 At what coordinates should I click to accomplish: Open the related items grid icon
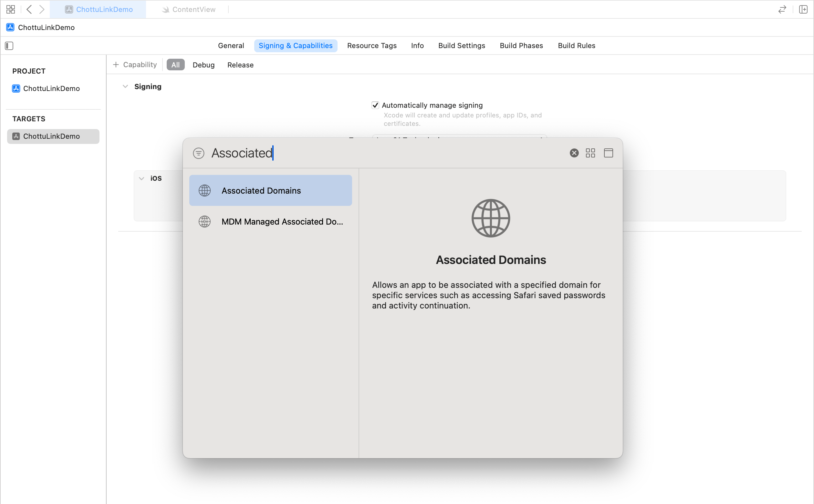(x=11, y=9)
